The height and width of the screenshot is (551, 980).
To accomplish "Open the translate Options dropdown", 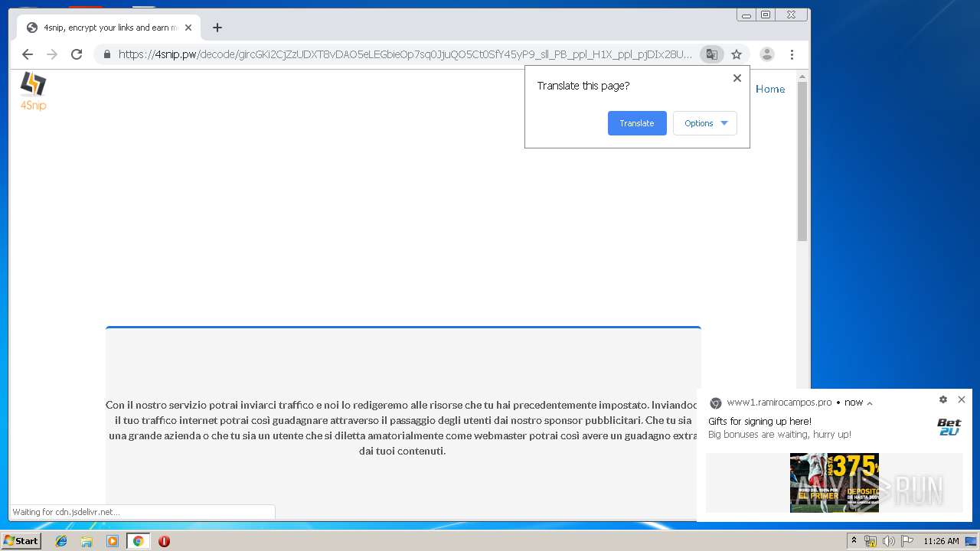I will [705, 123].
